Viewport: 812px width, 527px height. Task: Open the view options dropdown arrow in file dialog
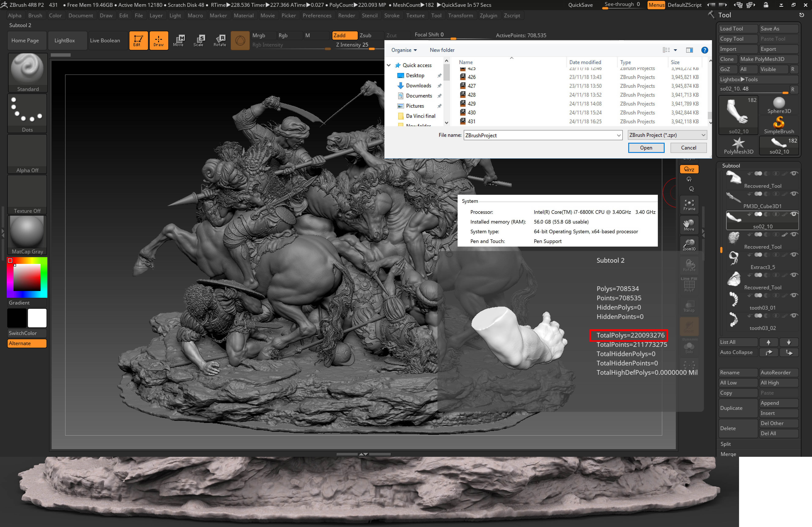(x=675, y=50)
